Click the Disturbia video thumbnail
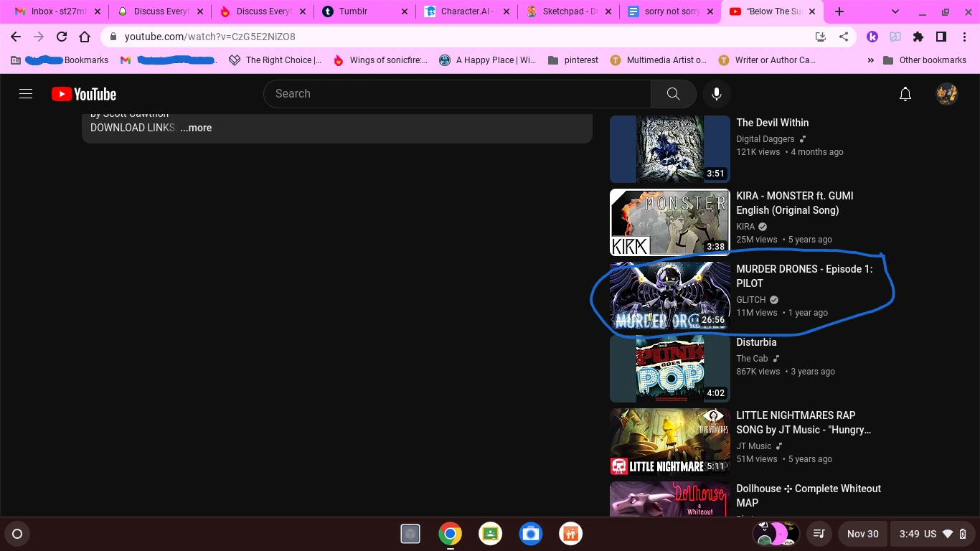Image resolution: width=980 pixels, height=551 pixels. (669, 368)
